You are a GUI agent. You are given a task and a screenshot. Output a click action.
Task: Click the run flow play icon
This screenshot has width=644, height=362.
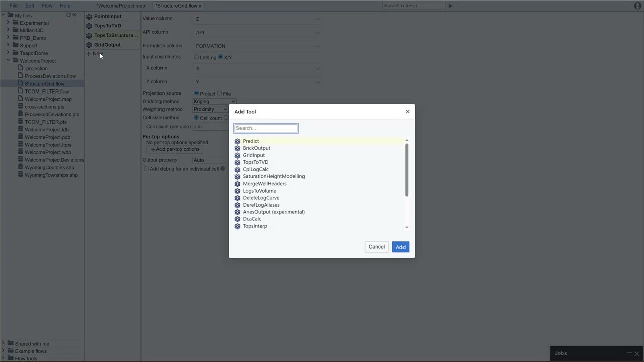point(450,6)
